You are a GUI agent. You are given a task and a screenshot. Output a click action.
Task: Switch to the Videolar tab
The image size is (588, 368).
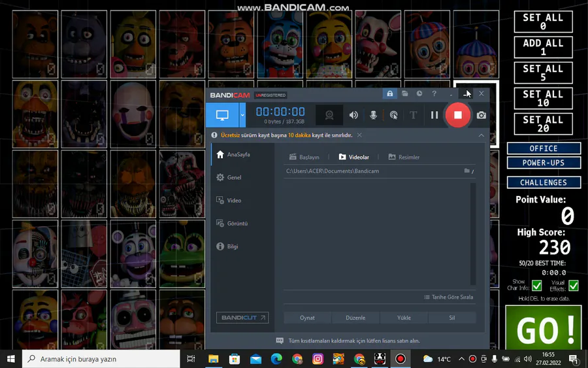(354, 157)
